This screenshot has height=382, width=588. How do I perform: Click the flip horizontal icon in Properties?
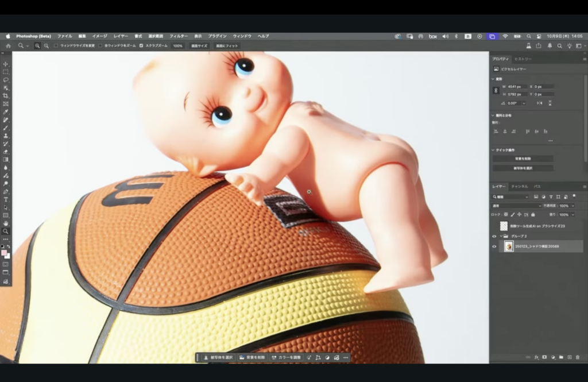(x=539, y=103)
